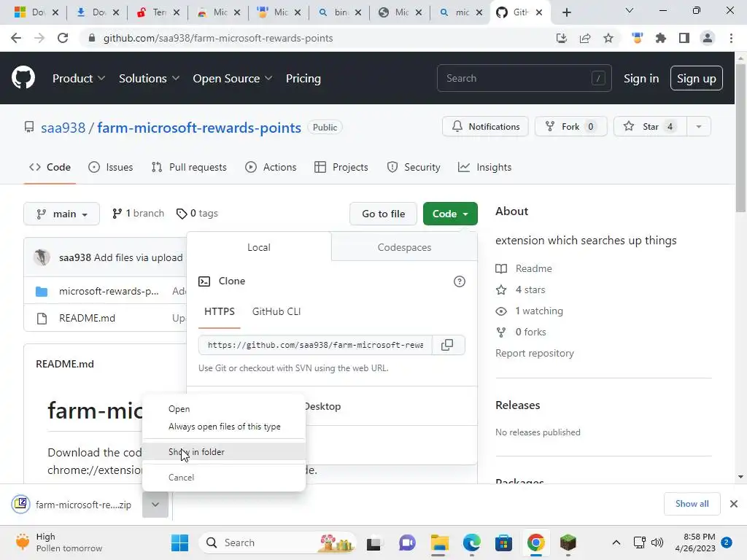Switch to Codespaces tab
Viewport: 747px width, 560px height.
(404, 247)
